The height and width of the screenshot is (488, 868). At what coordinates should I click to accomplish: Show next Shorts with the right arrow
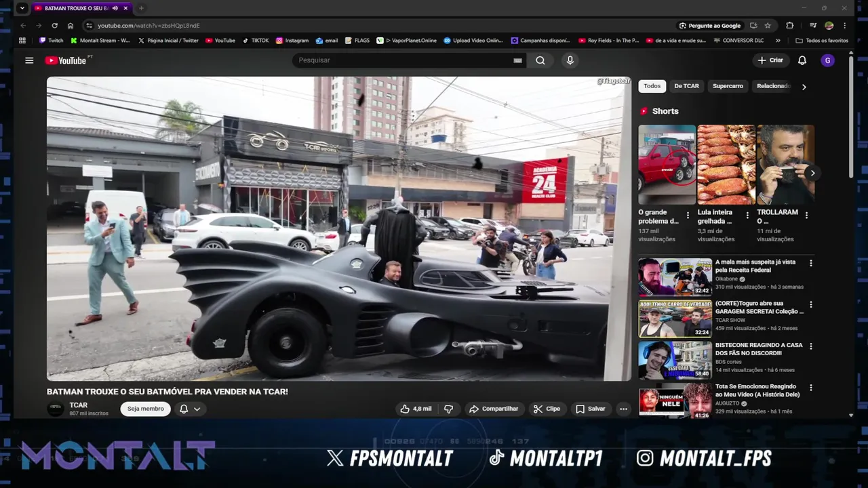coord(812,173)
